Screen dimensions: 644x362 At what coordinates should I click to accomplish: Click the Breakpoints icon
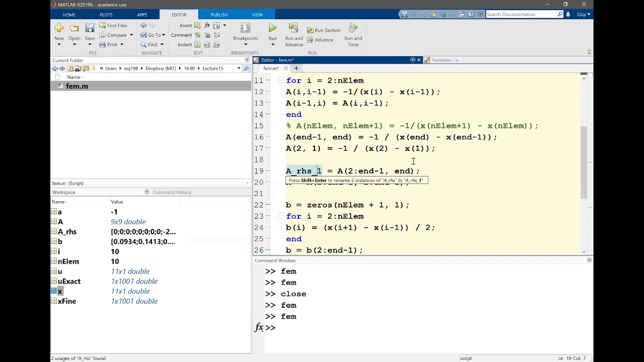(246, 28)
